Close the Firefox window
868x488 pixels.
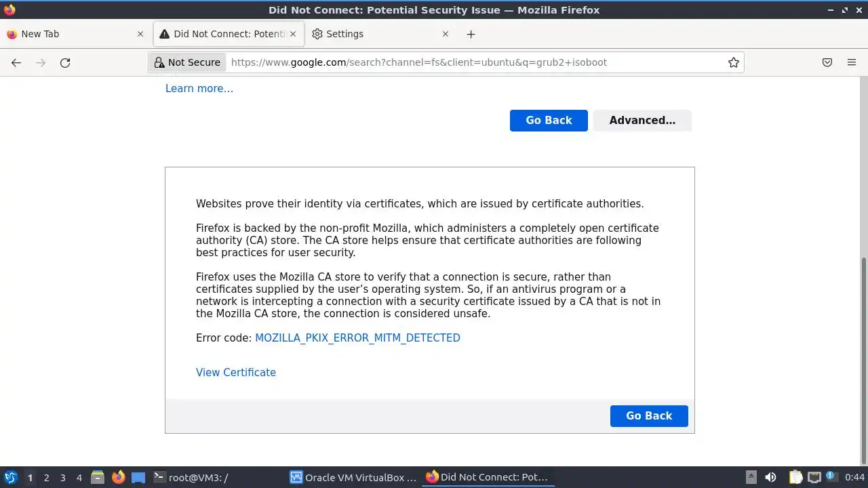click(x=859, y=9)
